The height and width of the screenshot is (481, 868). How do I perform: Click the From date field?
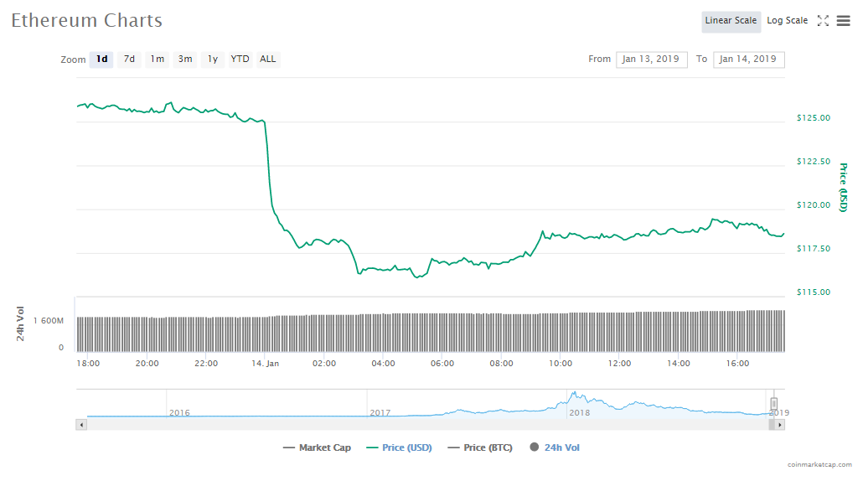(x=651, y=59)
